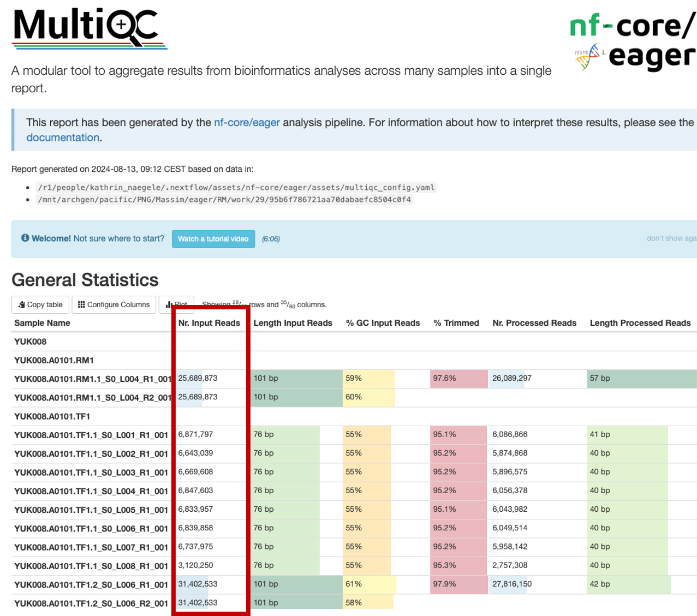
Task: Click the 97.6% trimmed red bar cell
Action: click(457, 379)
